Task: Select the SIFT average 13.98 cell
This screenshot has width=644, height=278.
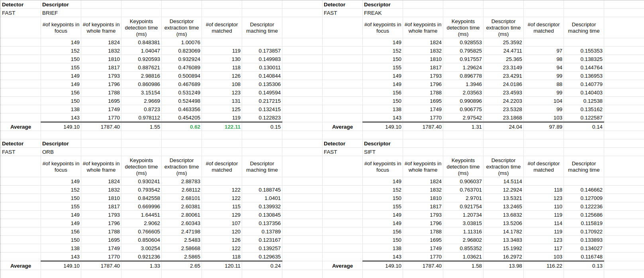Action: pyautogui.click(x=503, y=266)
